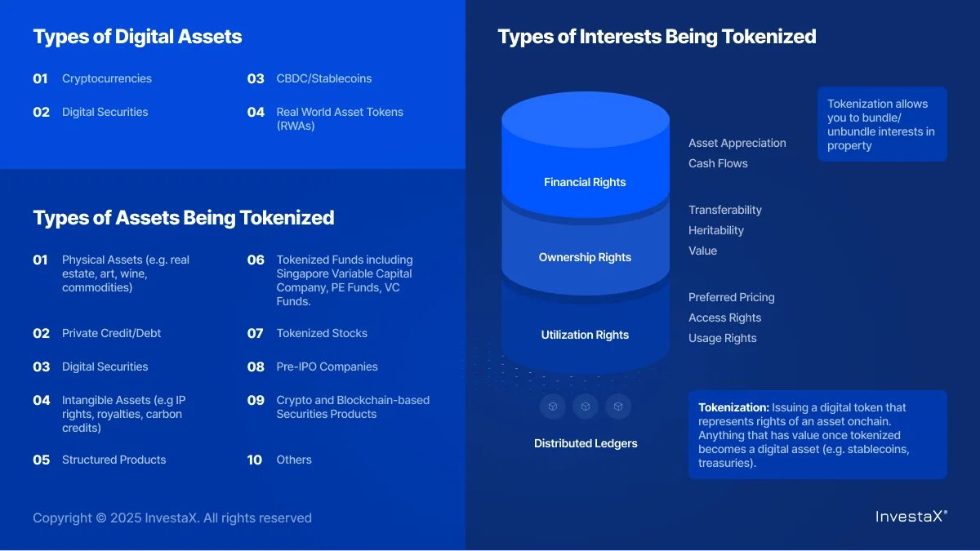Click the copyright notice text
The image size is (980, 551).
(x=172, y=518)
